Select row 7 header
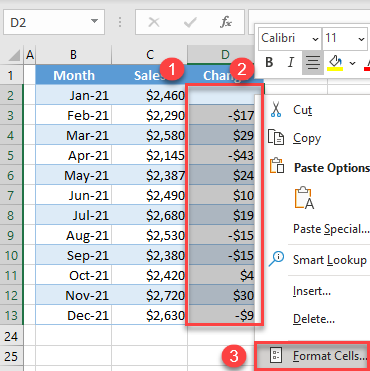 click(x=11, y=195)
